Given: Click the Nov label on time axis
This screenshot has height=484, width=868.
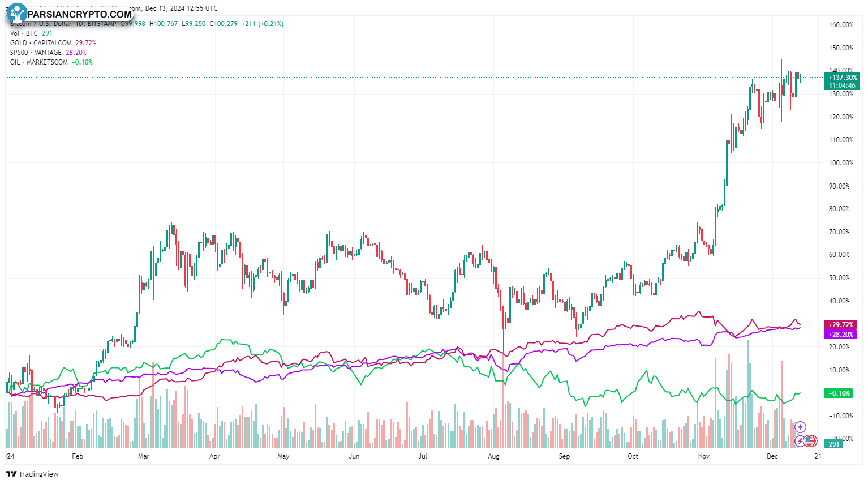Looking at the screenshot, I should coord(703,456).
